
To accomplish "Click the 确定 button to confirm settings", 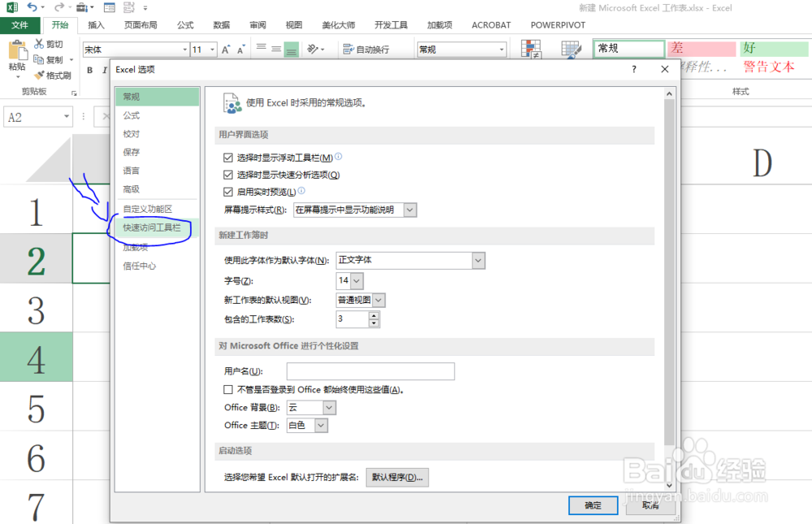I will point(593,505).
